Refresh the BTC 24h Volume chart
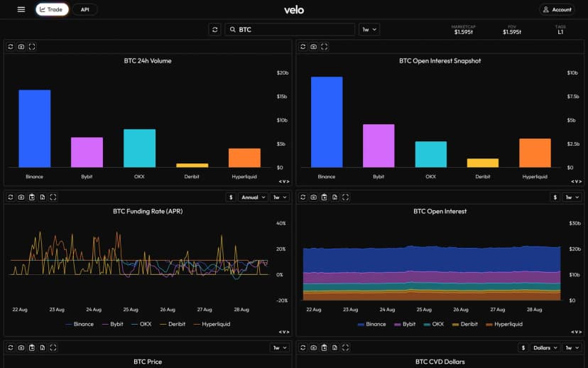588x368 pixels. (11, 46)
